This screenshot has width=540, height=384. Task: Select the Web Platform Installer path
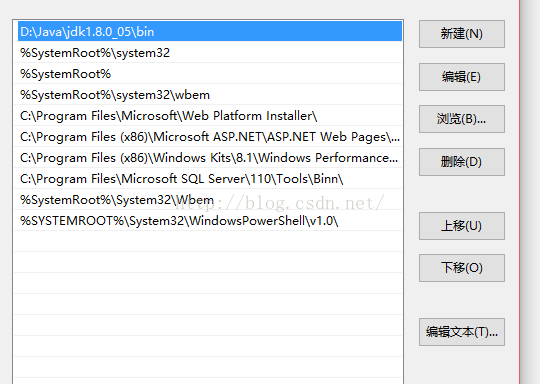tap(208, 116)
